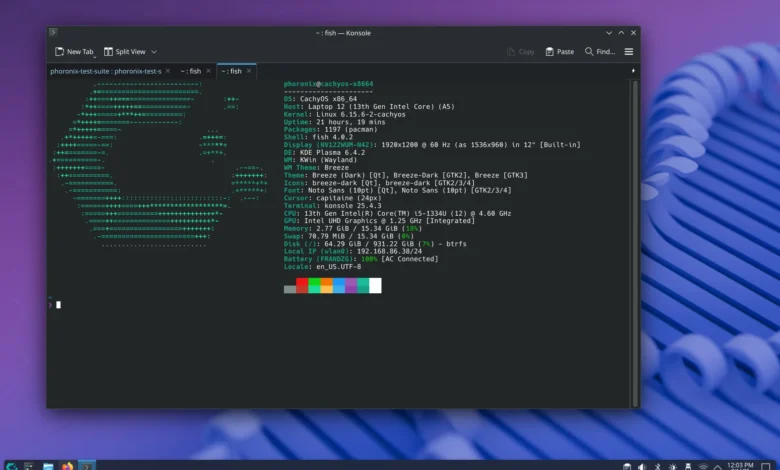Open the Konsole hamburger menu
The image size is (780, 470).
point(629,52)
